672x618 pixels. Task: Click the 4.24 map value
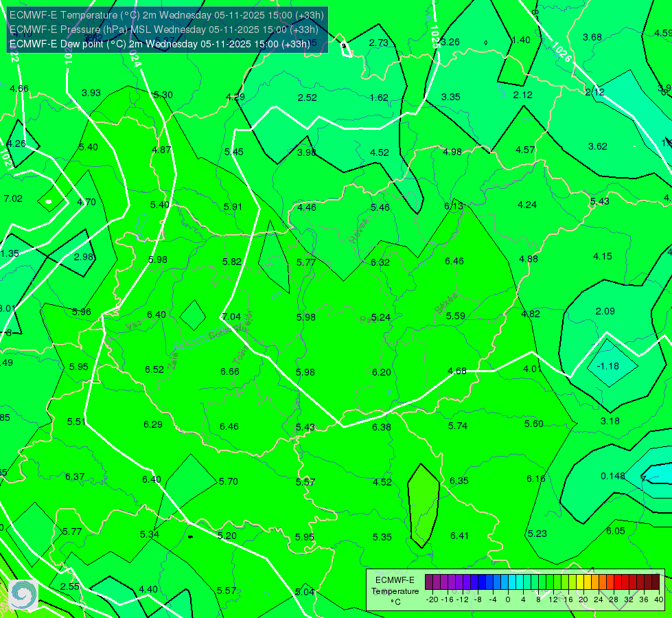click(527, 205)
